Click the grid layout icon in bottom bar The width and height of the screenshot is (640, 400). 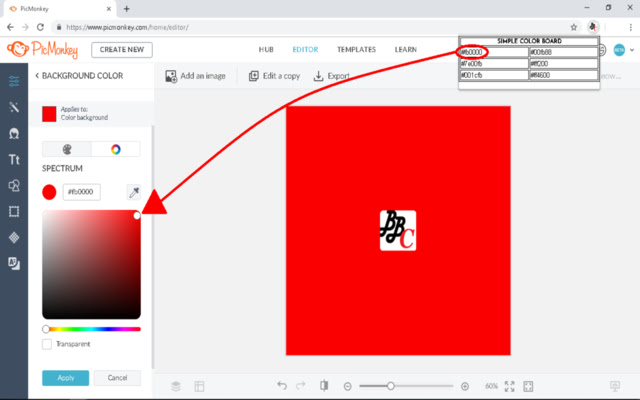(199, 386)
